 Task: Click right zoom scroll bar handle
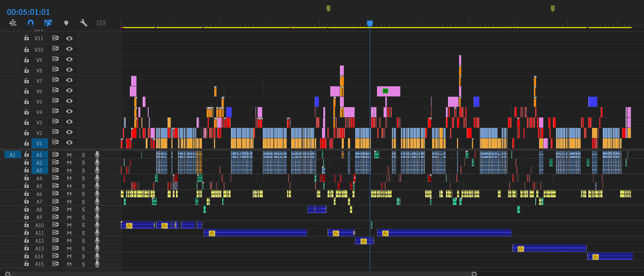[x=474, y=273]
